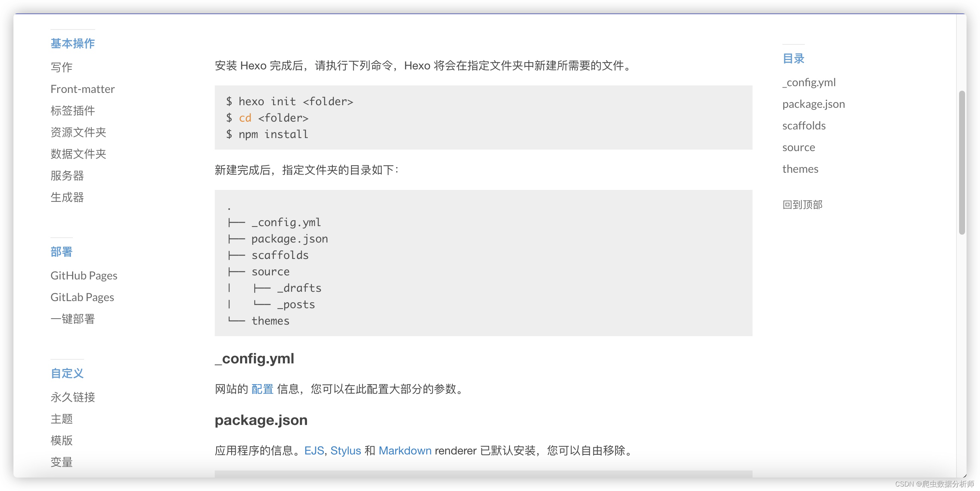Jump to scaffolds in the table of contents
The width and height of the screenshot is (980, 491).
tap(804, 126)
